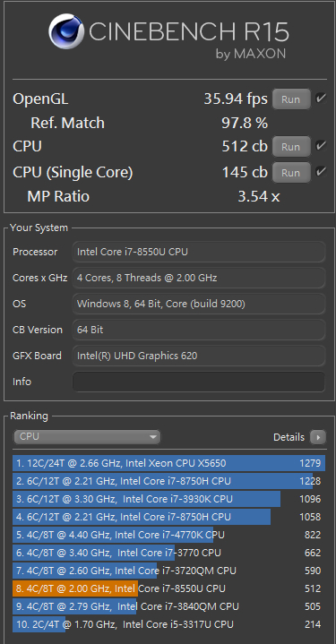
Task: Click the Details arrow icon button
Action: point(318,437)
